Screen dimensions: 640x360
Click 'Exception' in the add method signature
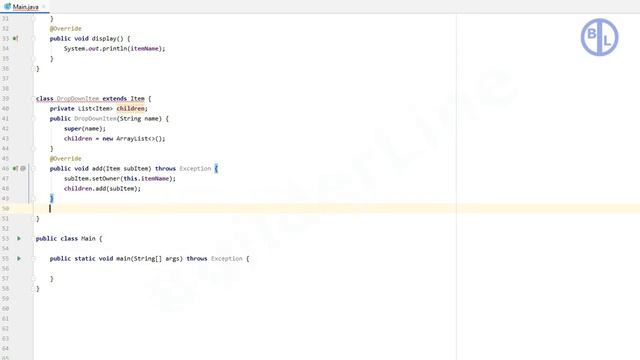pyautogui.click(x=195, y=168)
